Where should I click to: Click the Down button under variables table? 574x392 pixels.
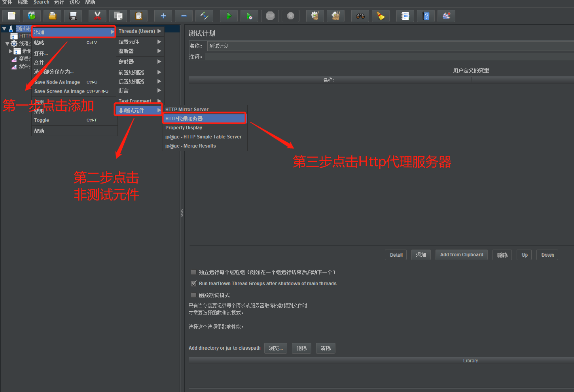click(547, 255)
